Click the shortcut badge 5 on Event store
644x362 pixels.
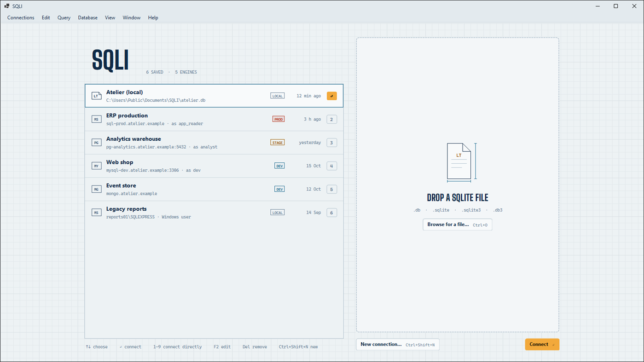click(331, 189)
